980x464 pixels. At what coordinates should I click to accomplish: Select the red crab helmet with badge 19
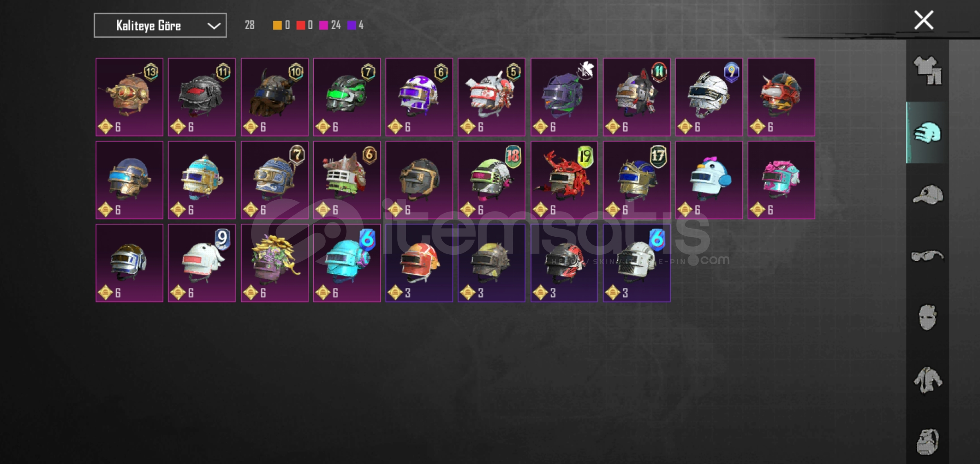pos(564,180)
